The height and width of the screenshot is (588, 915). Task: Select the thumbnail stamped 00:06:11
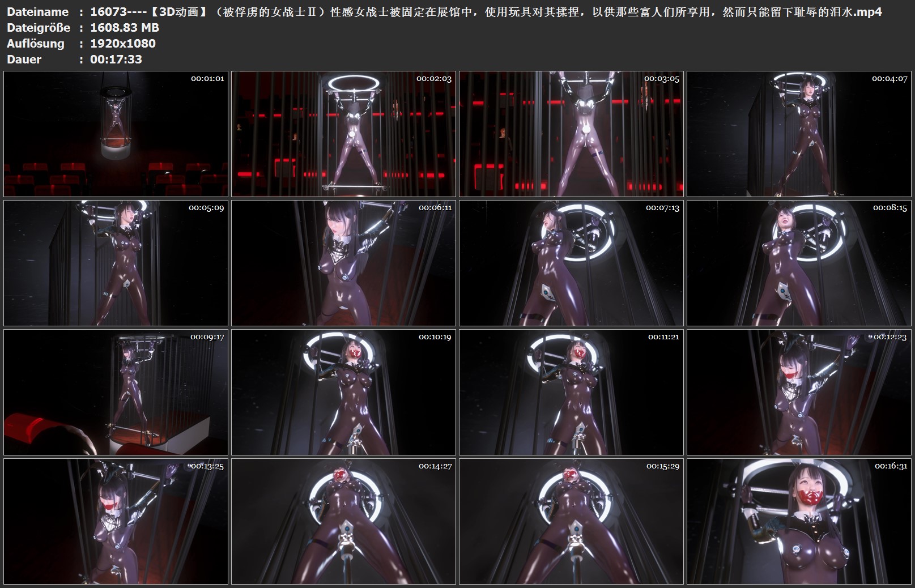[x=343, y=263]
